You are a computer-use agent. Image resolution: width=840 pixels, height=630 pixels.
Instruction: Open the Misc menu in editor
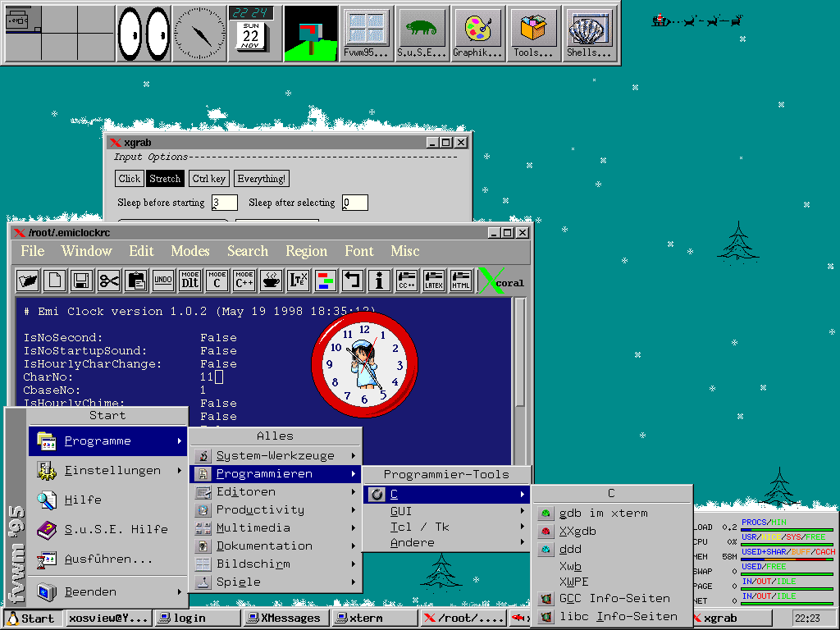click(405, 251)
